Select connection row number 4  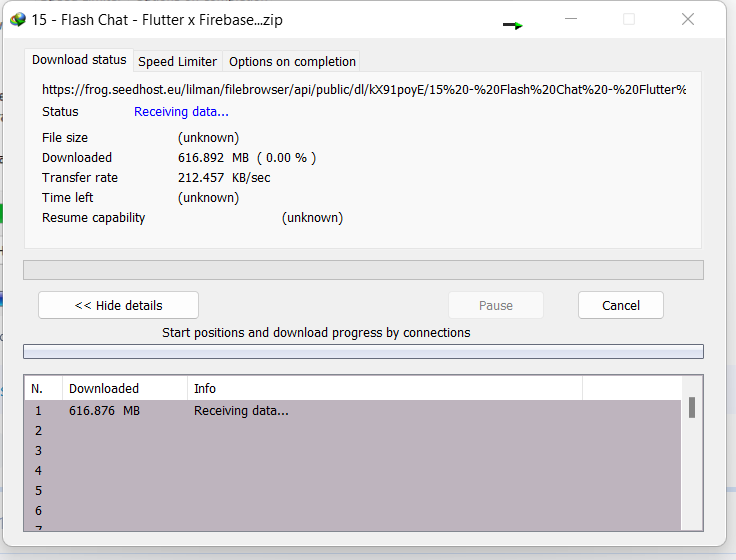[x=353, y=470]
